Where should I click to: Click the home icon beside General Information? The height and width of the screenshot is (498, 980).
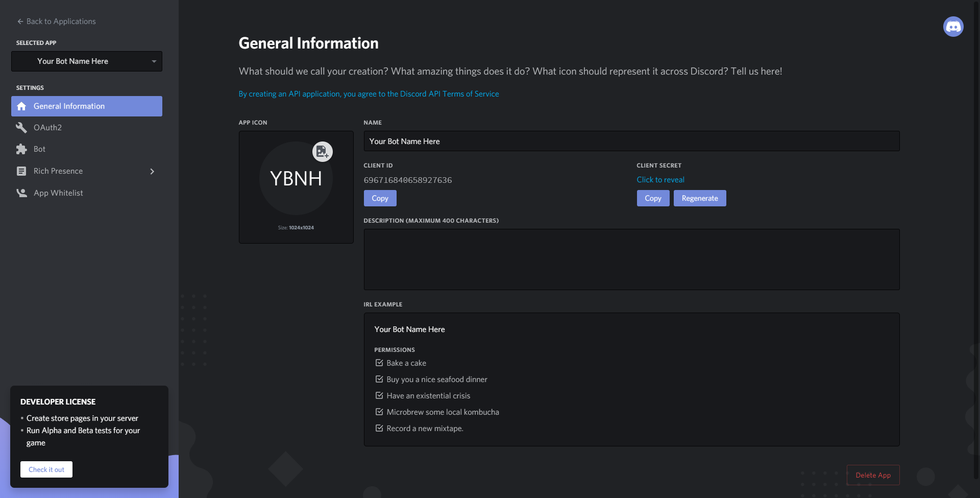21,106
